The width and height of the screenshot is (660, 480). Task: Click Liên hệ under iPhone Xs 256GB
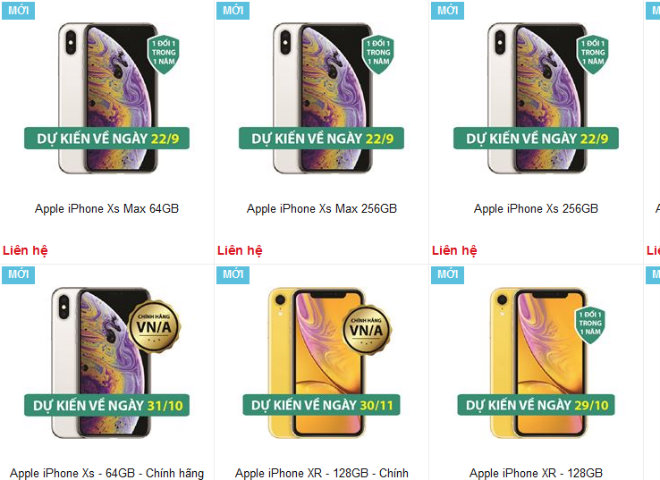click(455, 251)
